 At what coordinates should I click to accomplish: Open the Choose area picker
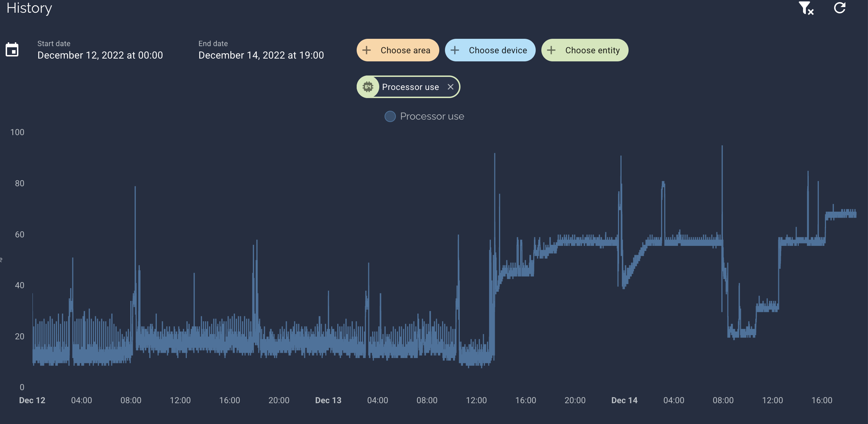(398, 50)
